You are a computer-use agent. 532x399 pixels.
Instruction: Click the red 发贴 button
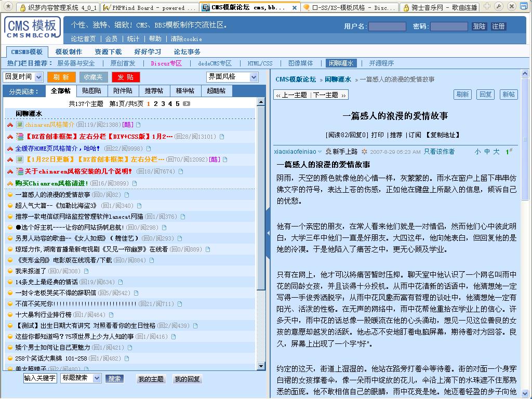pyautogui.click(x=126, y=77)
